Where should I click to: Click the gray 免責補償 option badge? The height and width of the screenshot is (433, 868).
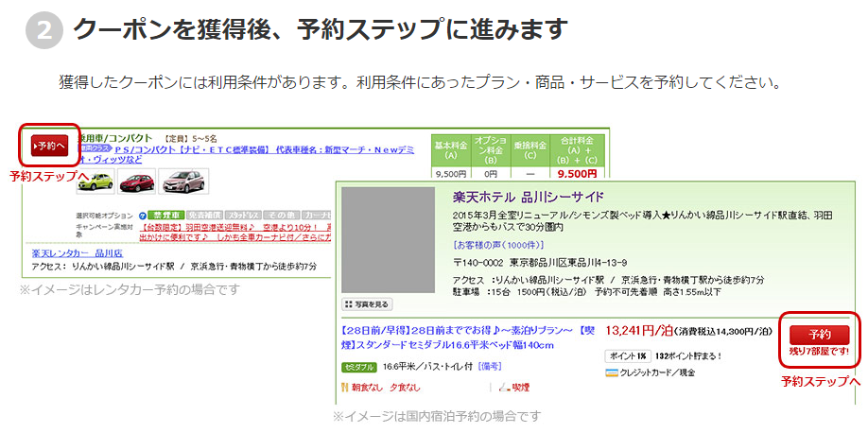[203, 216]
